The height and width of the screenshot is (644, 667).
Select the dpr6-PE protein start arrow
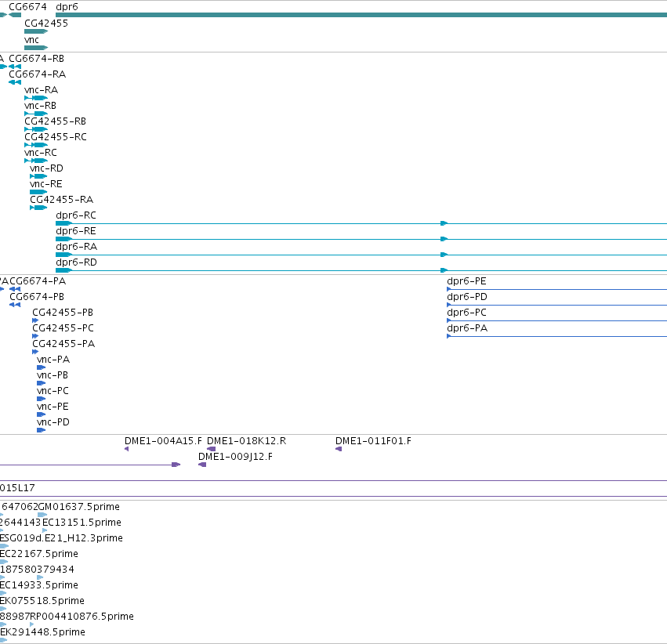pyautogui.click(x=449, y=289)
